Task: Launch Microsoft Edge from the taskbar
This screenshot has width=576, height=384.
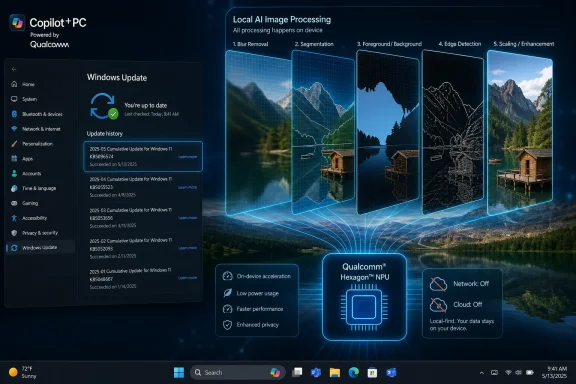Action: pyautogui.click(x=353, y=373)
